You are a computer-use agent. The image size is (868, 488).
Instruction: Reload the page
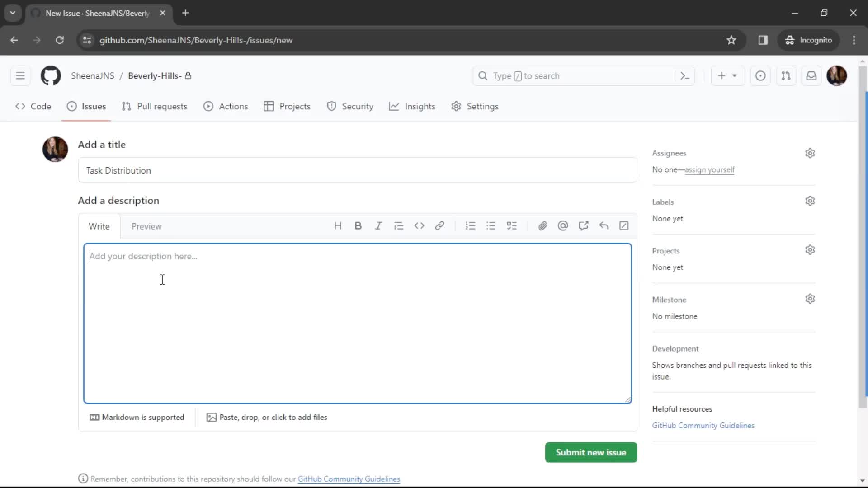click(60, 40)
